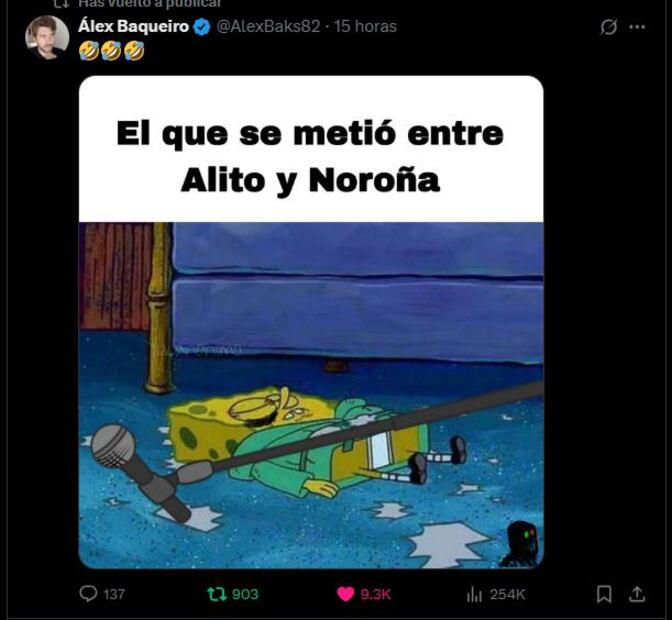
Task: Open the view analytics bar chart icon
Action: click(x=474, y=594)
